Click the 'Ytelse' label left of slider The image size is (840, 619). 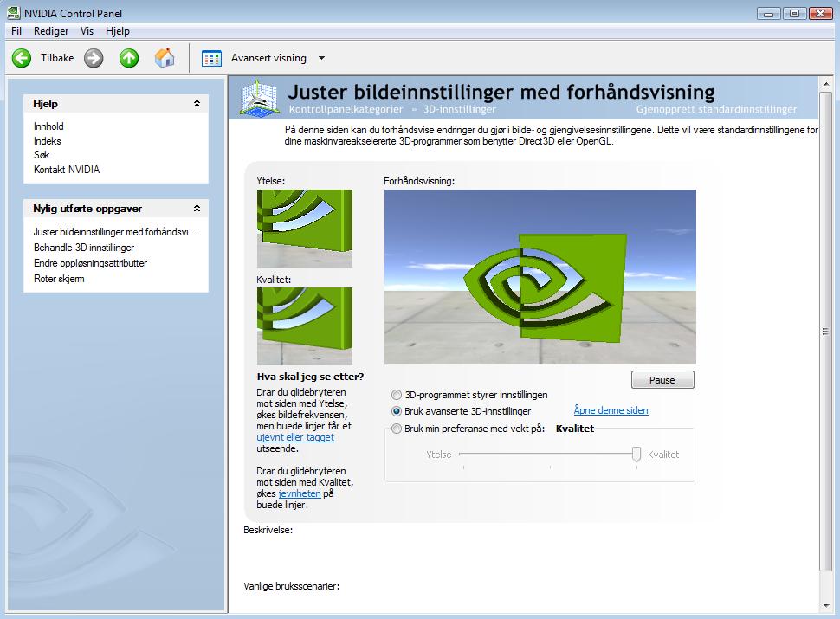[439, 454]
